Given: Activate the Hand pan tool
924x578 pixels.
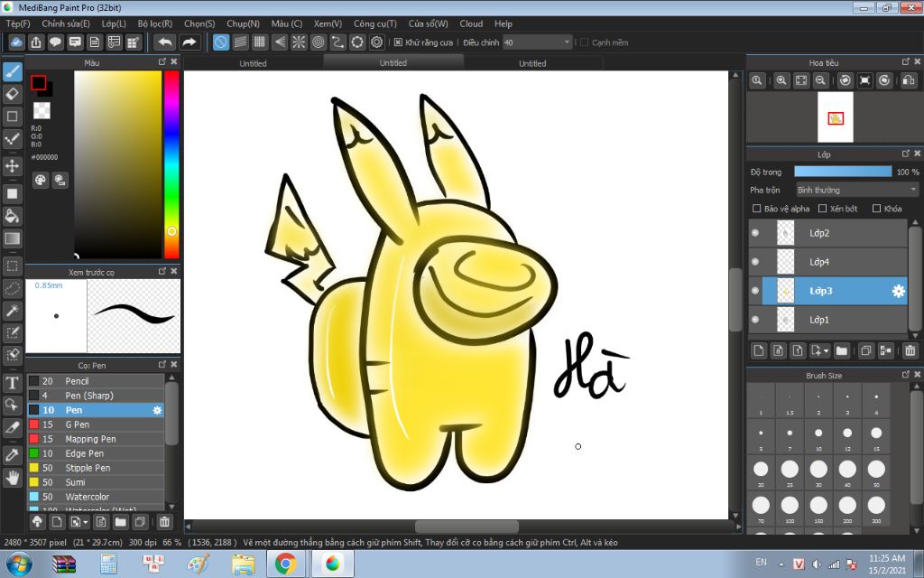Looking at the screenshot, I should click(x=13, y=477).
